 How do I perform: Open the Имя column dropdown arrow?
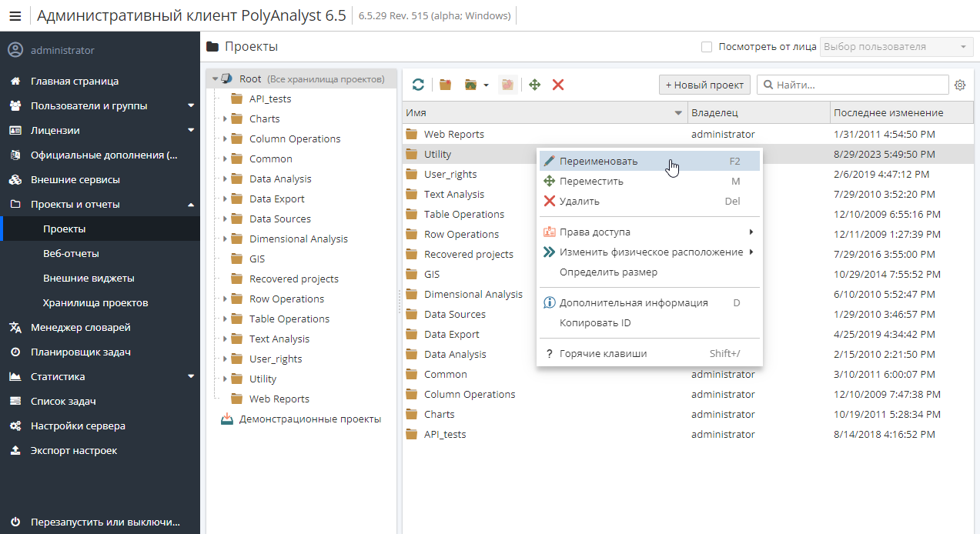[678, 113]
